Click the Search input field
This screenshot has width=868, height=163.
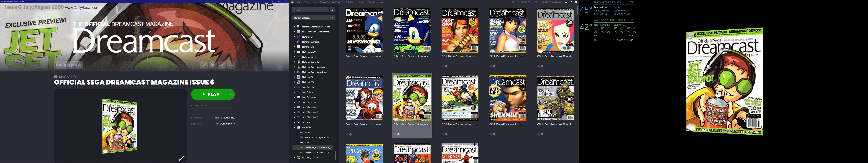point(311,10)
